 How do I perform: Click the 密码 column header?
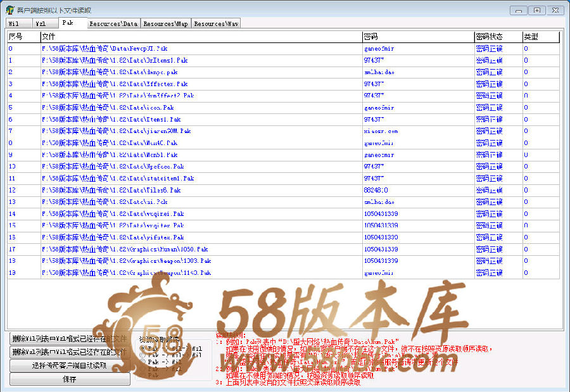419,37
